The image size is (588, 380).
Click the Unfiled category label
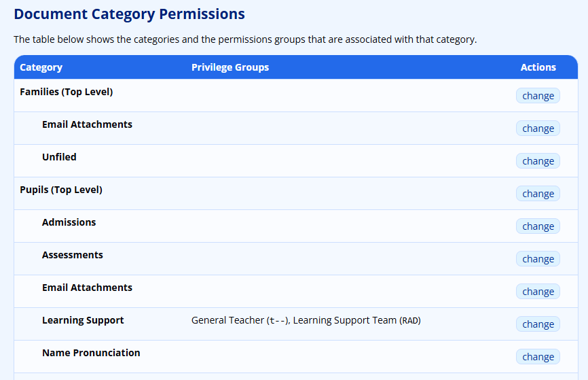point(59,157)
